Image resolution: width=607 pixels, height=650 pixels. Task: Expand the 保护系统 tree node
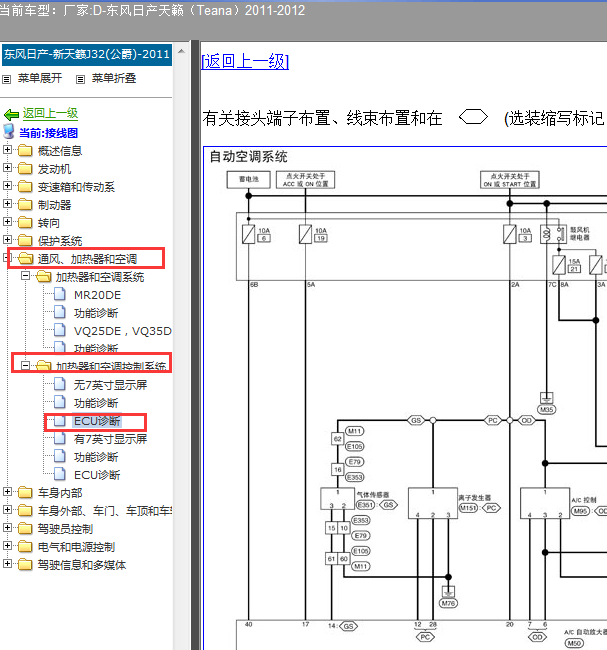(7, 239)
